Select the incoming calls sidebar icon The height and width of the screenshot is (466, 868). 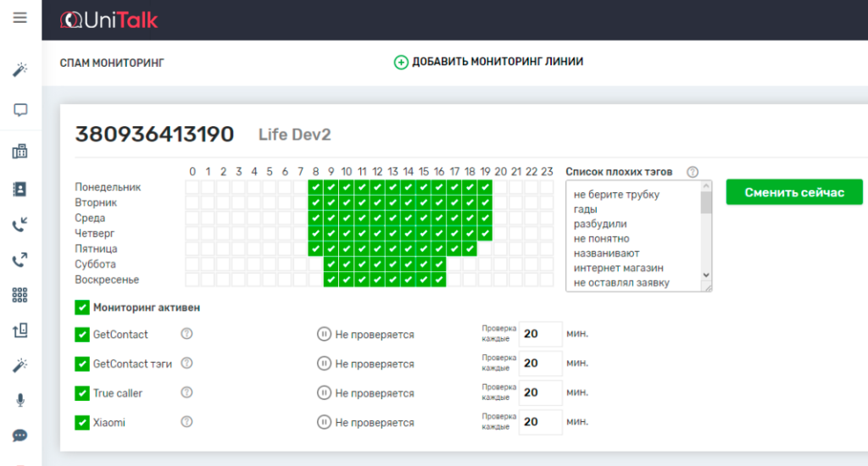tap(20, 225)
